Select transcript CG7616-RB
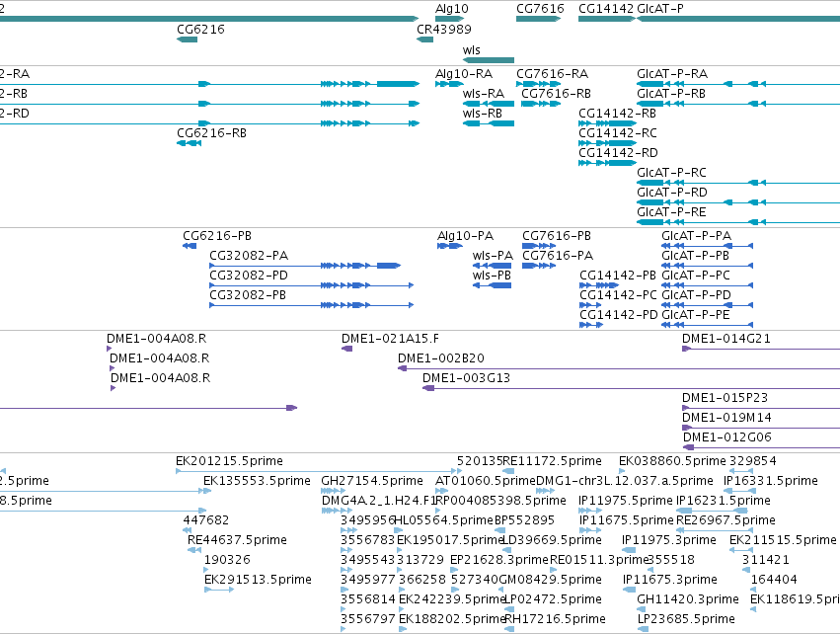 coord(556,93)
